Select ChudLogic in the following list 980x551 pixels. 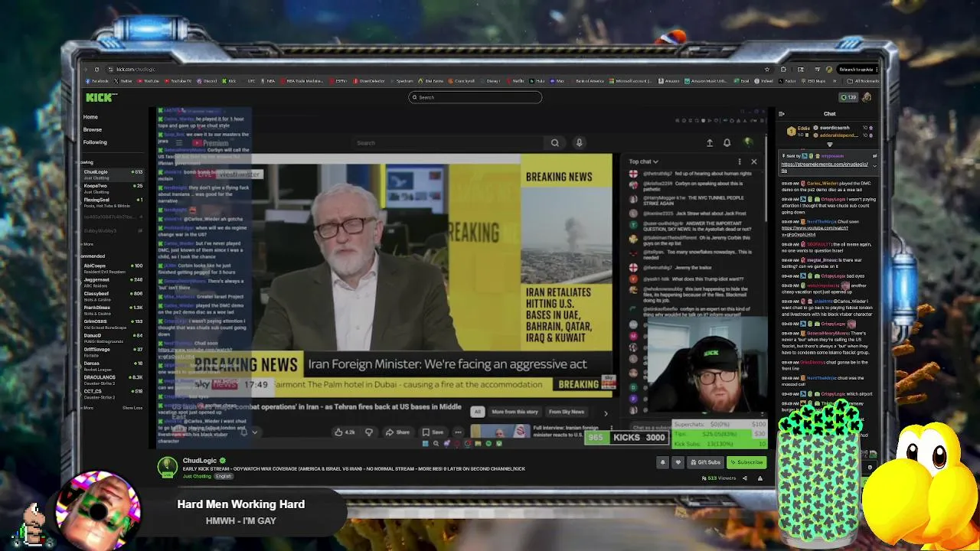coord(113,174)
